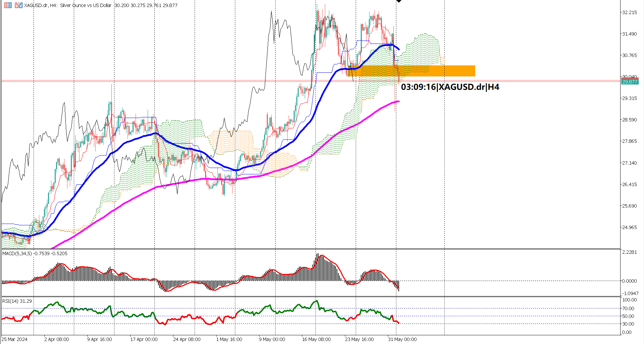This screenshot has width=644, height=344.
Task: Click the RSI(14) indicator label
Action: coord(16,301)
